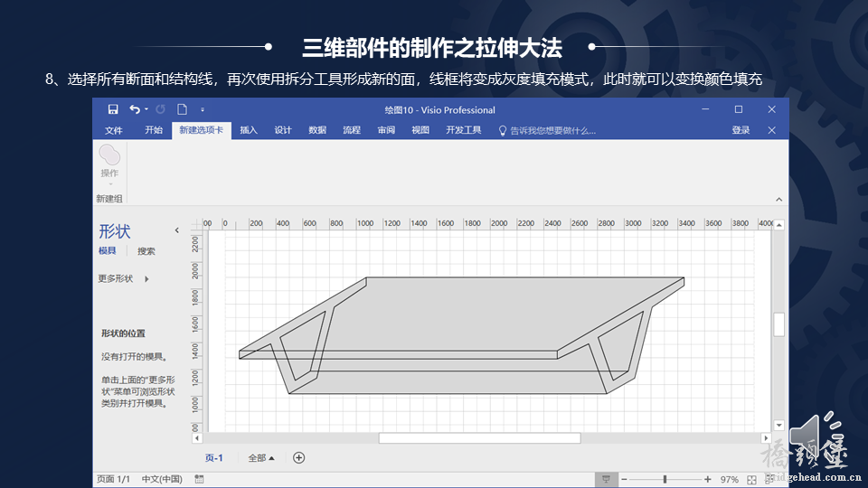
Task: Click the fit page to window icon
Action: (751, 480)
